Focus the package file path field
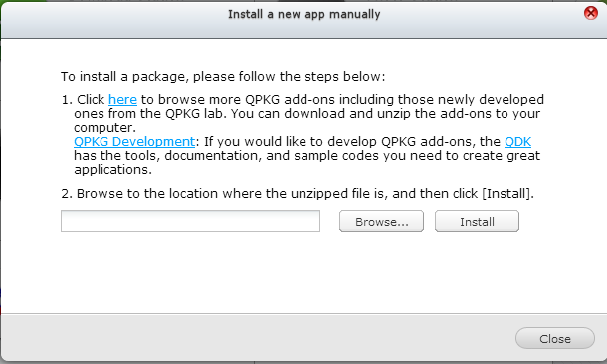The height and width of the screenshot is (364, 607). tap(190, 221)
